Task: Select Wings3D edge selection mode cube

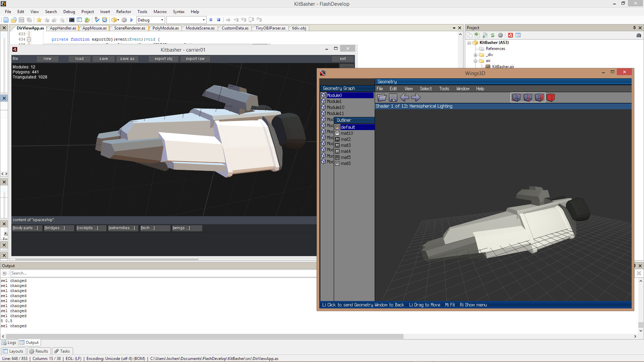Action: pos(528,98)
